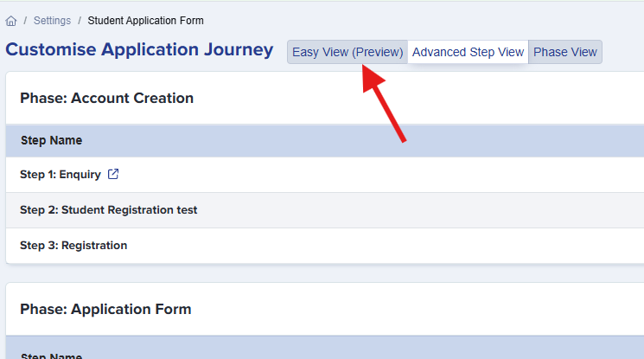Click the Customise Application Journey title
The image size is (644, 359).
pyautogui.click(x=139, y=50)
